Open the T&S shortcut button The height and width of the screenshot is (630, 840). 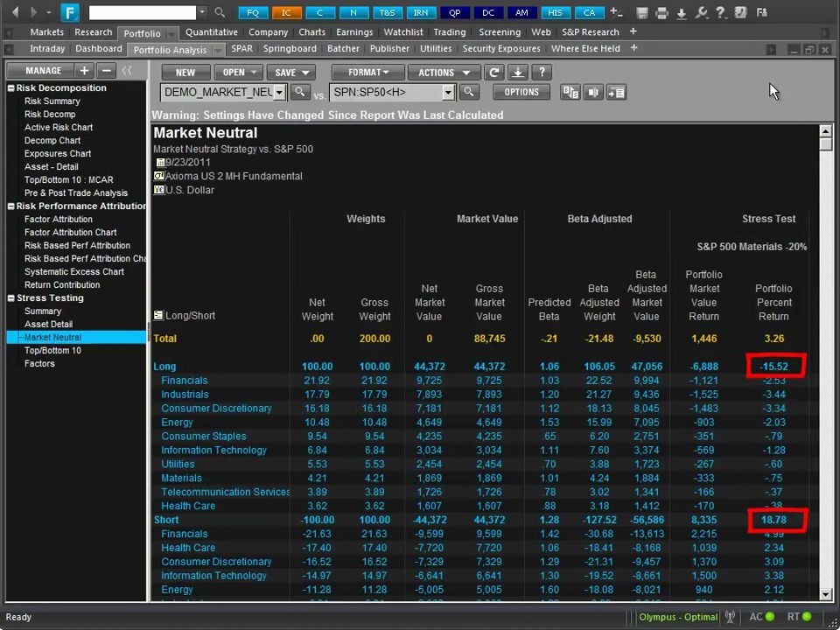tap(387, 12)
